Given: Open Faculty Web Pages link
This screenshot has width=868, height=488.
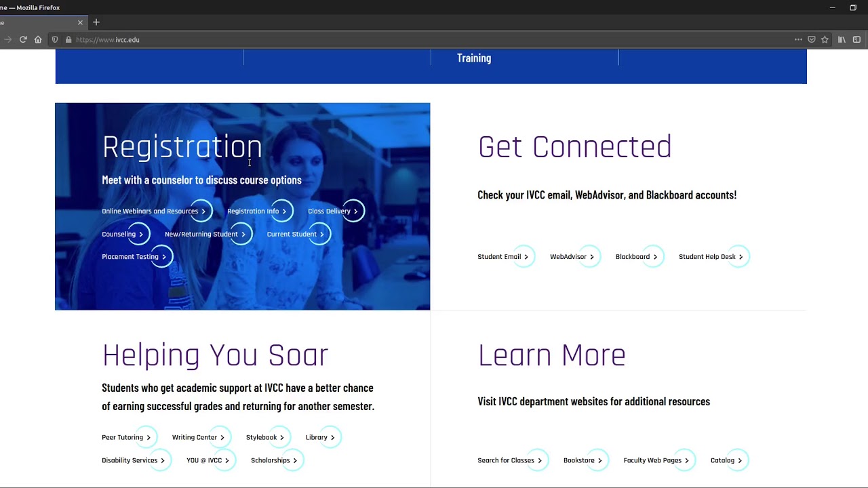Looking at the screenshot, I should coord(658,460).
